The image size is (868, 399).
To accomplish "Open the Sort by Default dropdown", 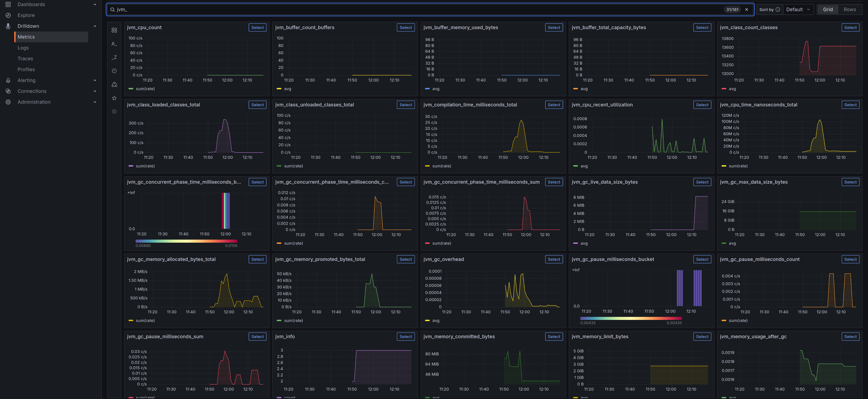I will click(797, 9).
